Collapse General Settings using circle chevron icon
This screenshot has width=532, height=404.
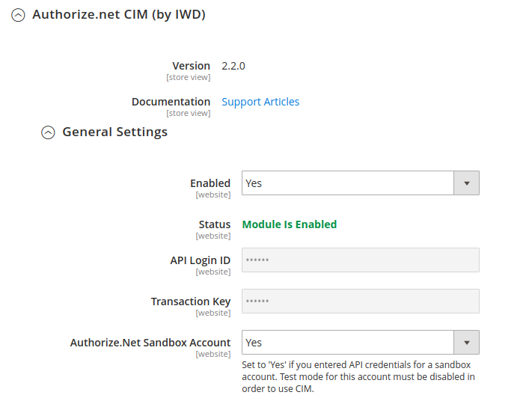point(48,132)
